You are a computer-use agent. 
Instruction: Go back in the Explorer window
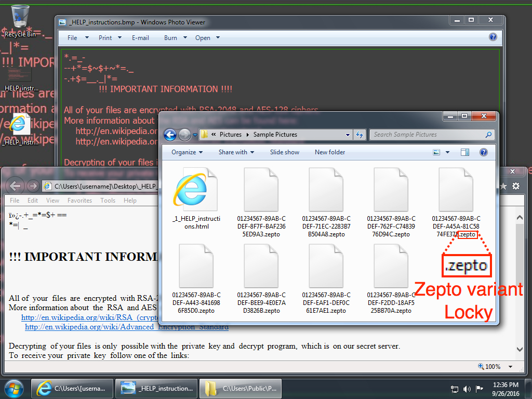point(170,135)
